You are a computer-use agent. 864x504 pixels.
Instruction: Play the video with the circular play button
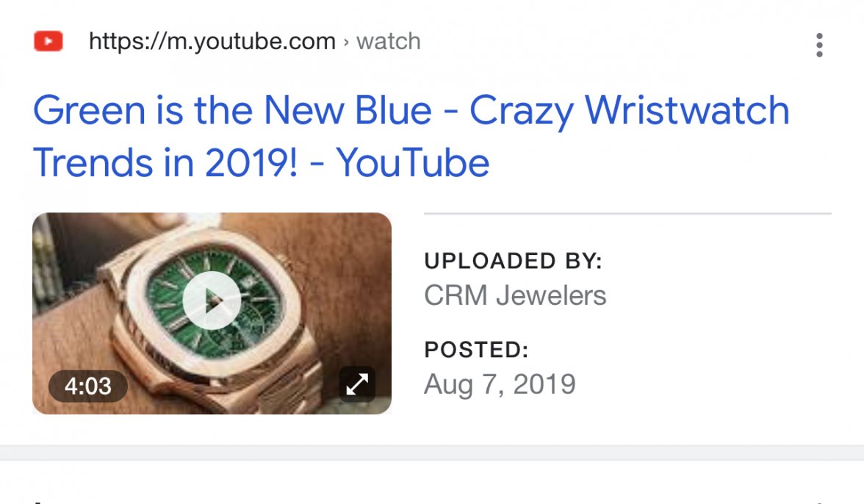tap(212, 300)
